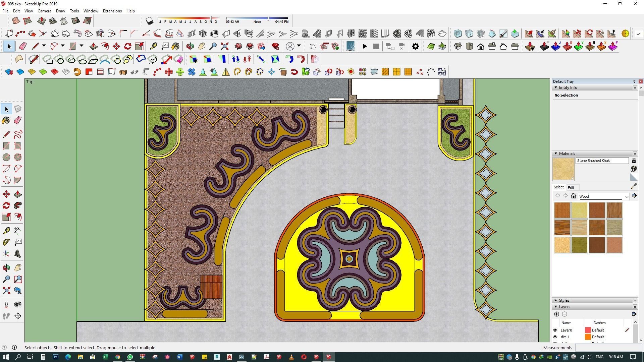Open the settings gear icon in toolbar
The width and height of the screenshot is (644, 362).
click(415, 47)
